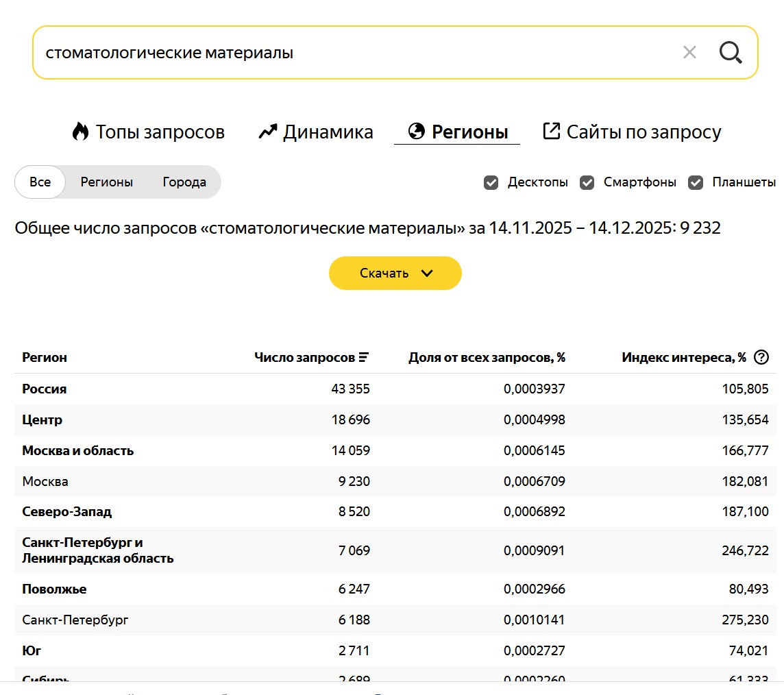Screen dimensions: 784x695
Task: Click the Сайты по запросу link
Action: [644, 132]
